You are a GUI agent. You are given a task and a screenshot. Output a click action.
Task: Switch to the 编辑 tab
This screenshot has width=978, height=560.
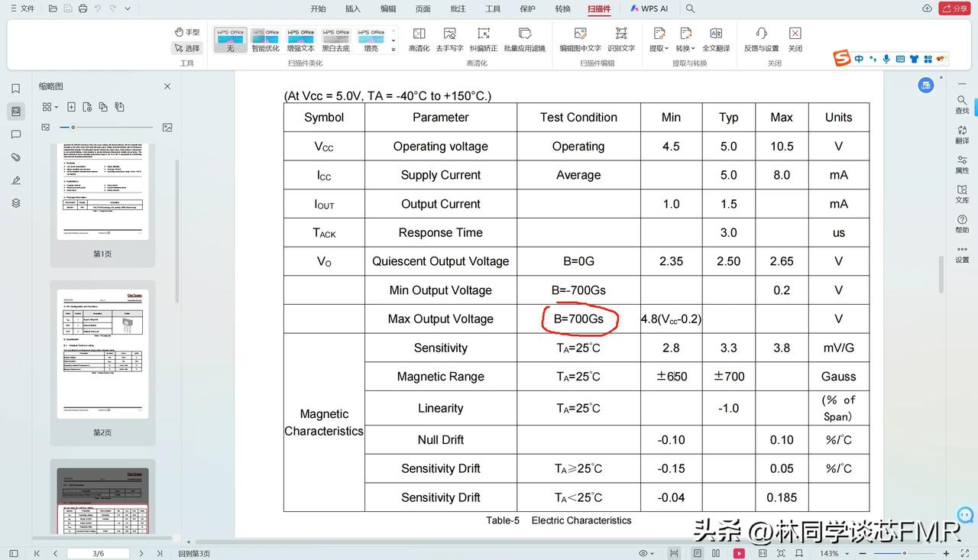pos(388,8)
